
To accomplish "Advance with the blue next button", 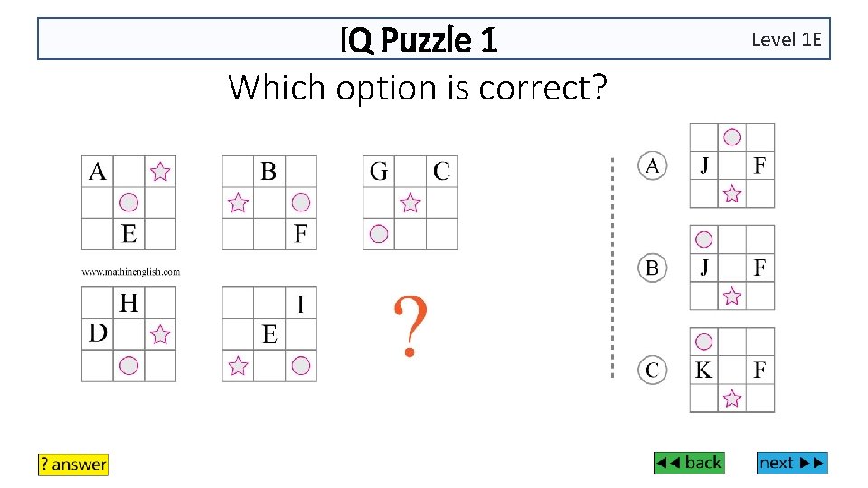I will pos(792,463).
